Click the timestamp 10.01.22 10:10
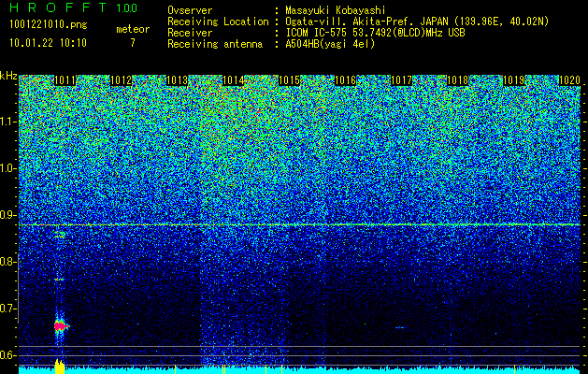This screenshot has height=374, width=588. (48, 43)
